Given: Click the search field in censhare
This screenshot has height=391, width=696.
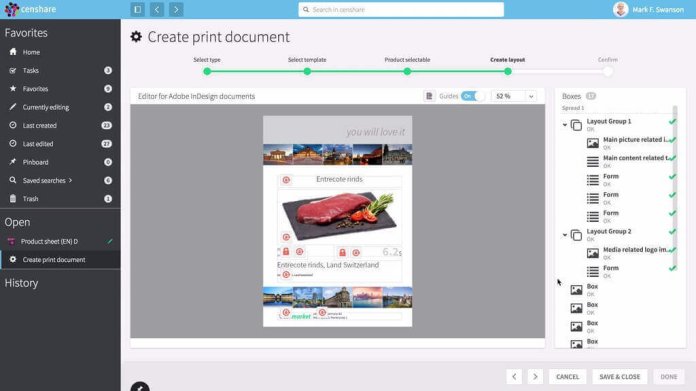Looking at the screenshot, I should click(401, 9).
